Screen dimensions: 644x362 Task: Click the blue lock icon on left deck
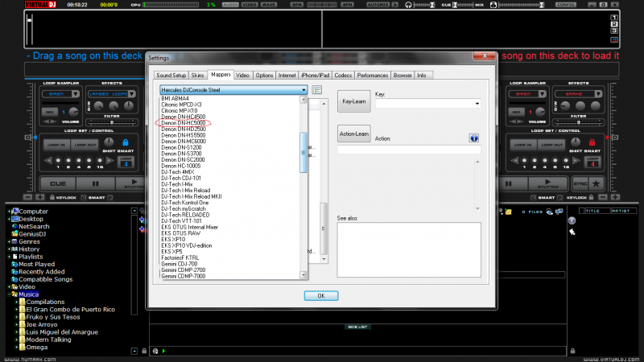pos(126,142)
